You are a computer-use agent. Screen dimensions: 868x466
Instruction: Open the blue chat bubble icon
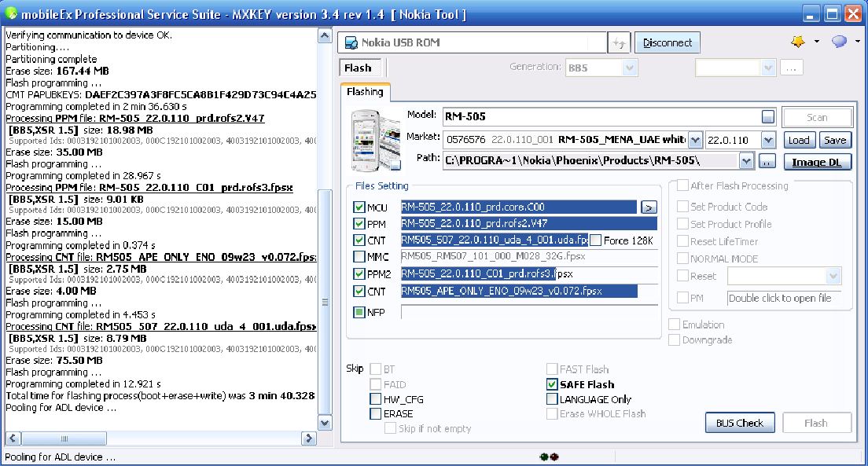click(x=839, y=42)
